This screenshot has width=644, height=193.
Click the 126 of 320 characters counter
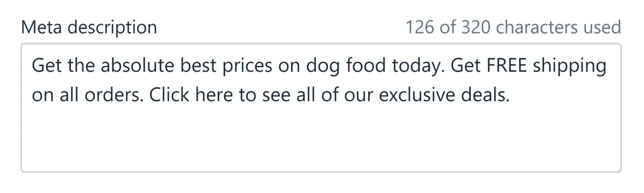513,27
